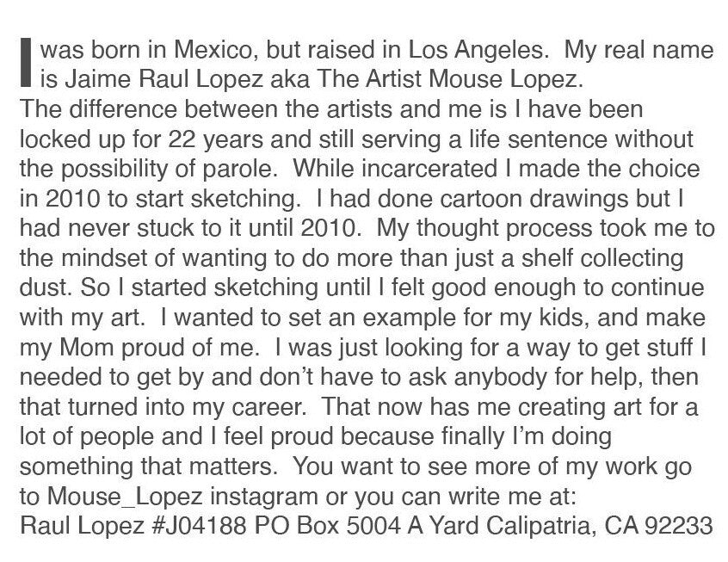
Task: Click the word dust
Action: [x=44, y=287]
